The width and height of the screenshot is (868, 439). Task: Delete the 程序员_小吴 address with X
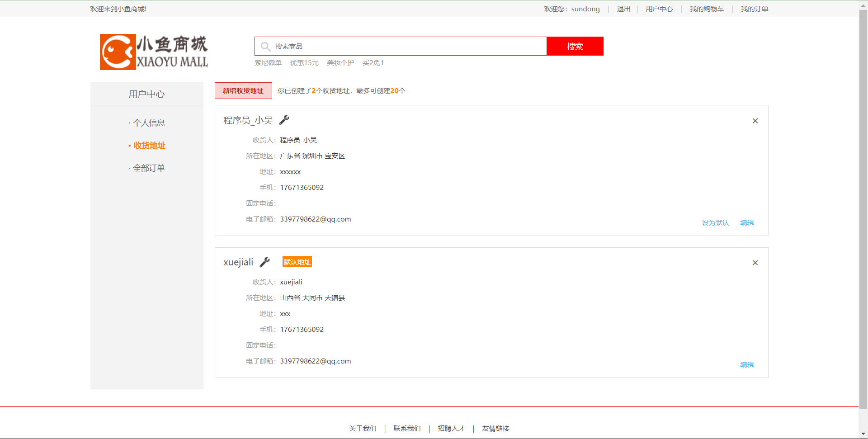click(x=755, y=121)
